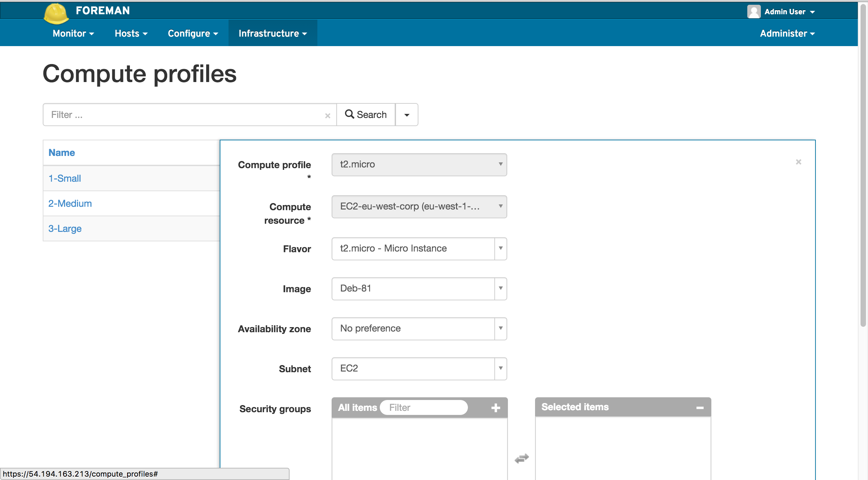Click plus icon to add all security groups
Viewport: 868px width, 480px height.
pyautogui.click(x=496, y=407)
